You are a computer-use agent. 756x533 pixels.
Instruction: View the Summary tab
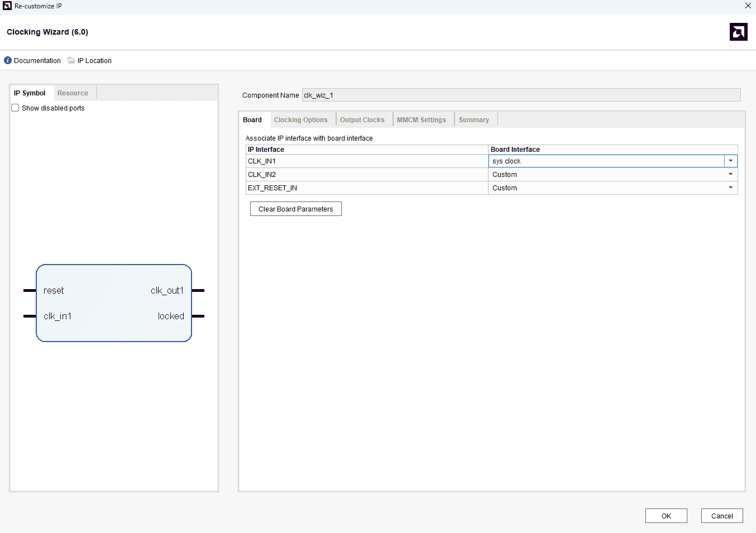(x=473, y=120)
